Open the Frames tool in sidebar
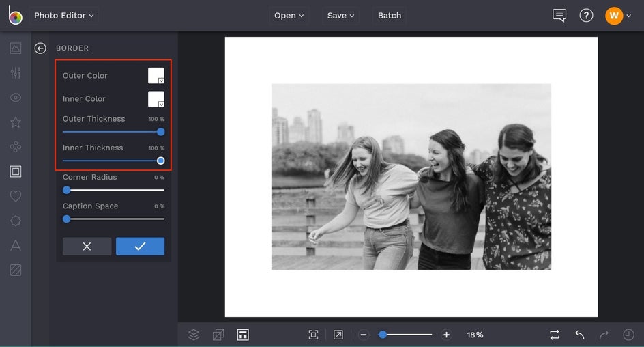Viewport: 644px width, 347px height. 15,171
